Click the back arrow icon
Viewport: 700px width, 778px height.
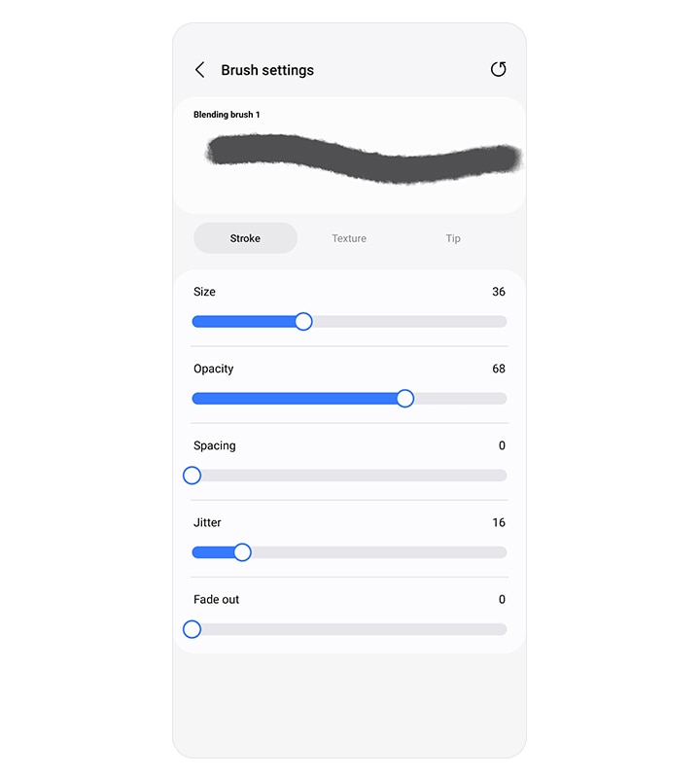click(x=200, y=69)
